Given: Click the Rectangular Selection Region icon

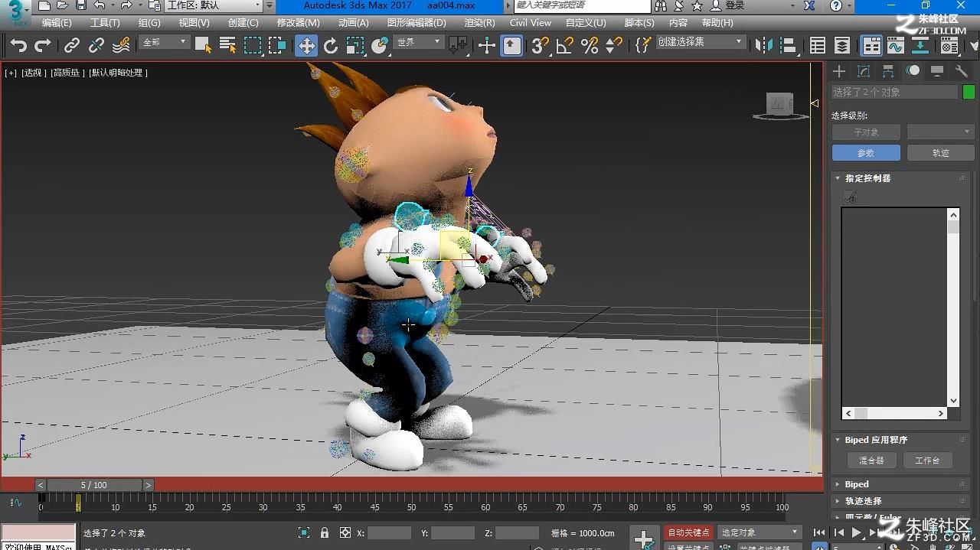Looking at the screenshot, I should (253, 46).
